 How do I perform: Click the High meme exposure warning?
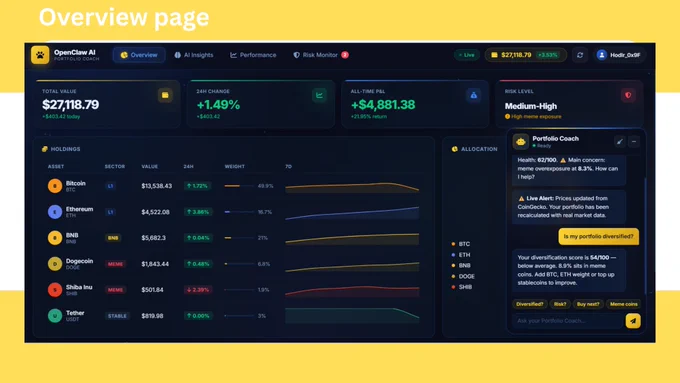[533, 117]
